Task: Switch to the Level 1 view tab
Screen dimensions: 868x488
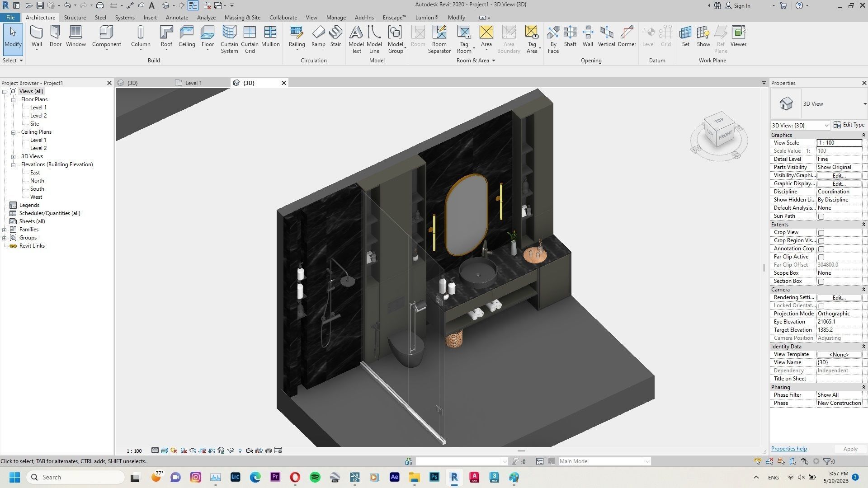Action: (x=193, y=83)
